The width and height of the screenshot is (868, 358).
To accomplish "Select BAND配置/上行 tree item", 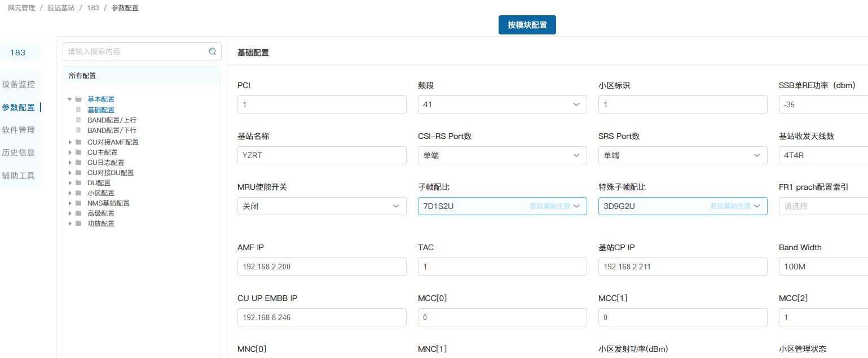I will point(112,120).
